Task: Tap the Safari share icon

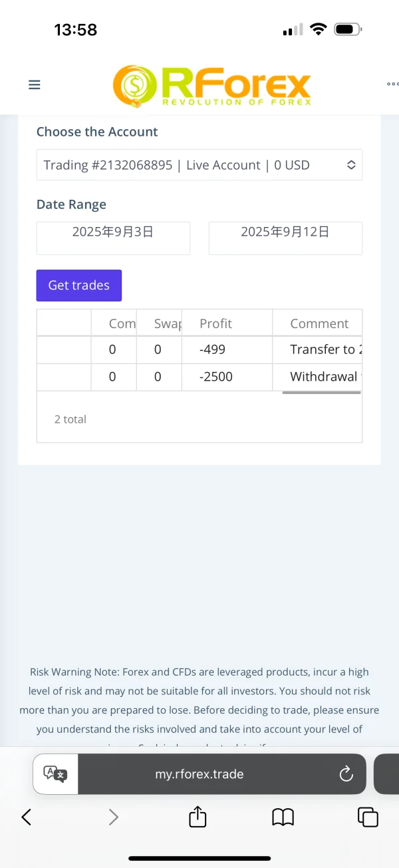Action: 198,817
